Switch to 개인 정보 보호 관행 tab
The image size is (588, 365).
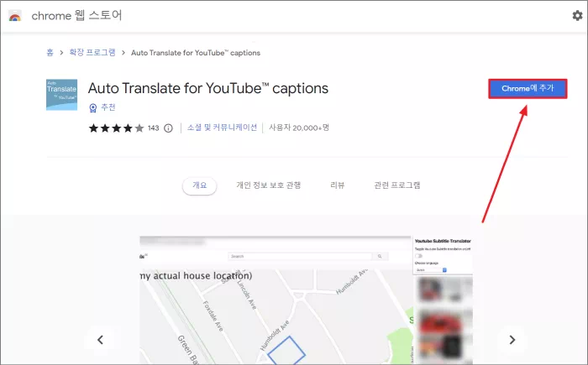(269, 185)
